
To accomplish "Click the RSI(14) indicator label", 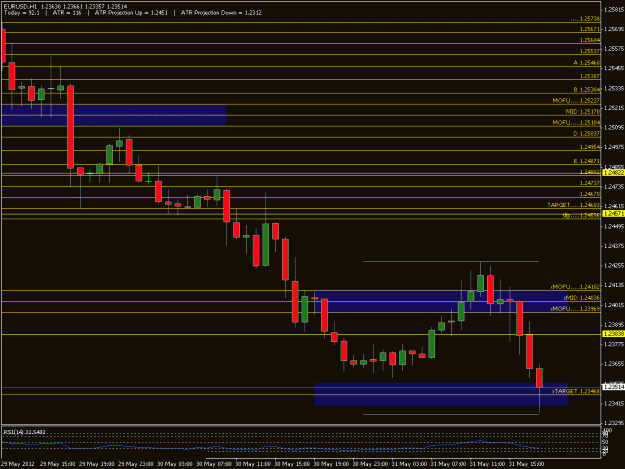I will tap(24, 432).
